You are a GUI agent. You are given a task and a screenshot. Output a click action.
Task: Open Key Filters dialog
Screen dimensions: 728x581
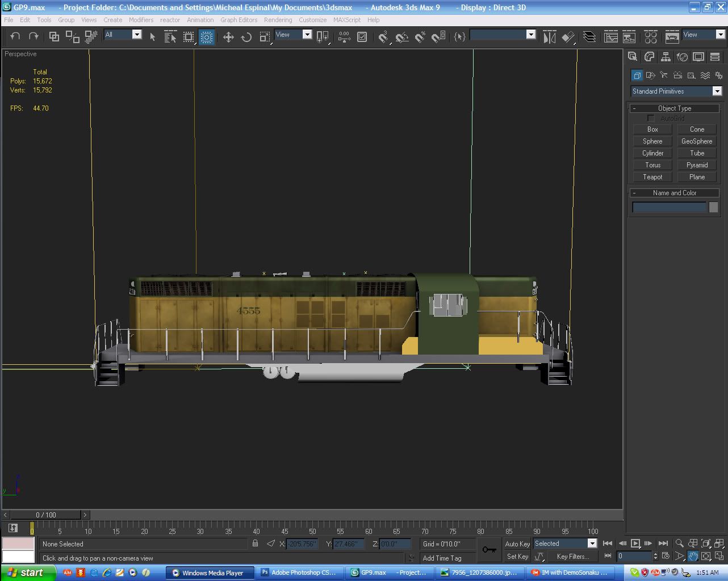tap(572, 557)
